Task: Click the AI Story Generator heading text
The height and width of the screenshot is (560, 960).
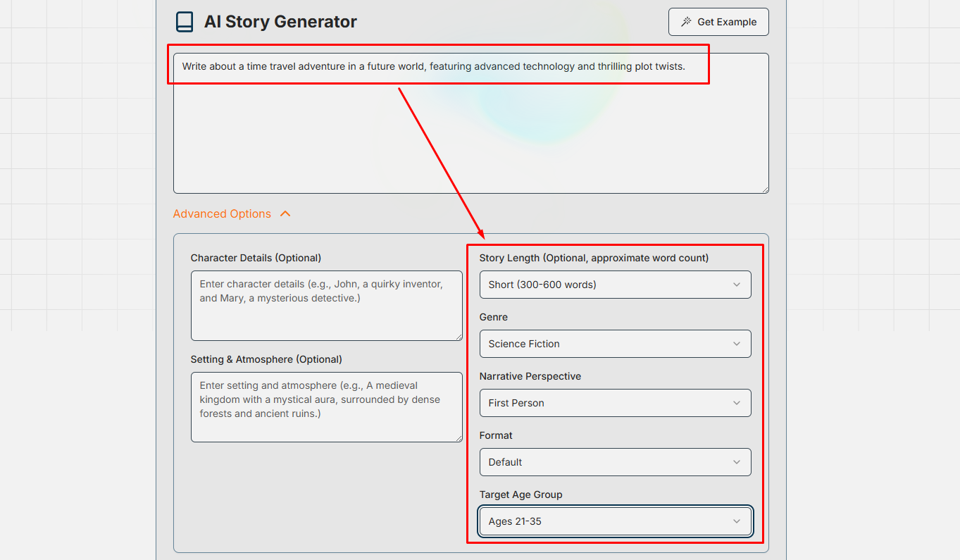Action: [x=280, y=22]
